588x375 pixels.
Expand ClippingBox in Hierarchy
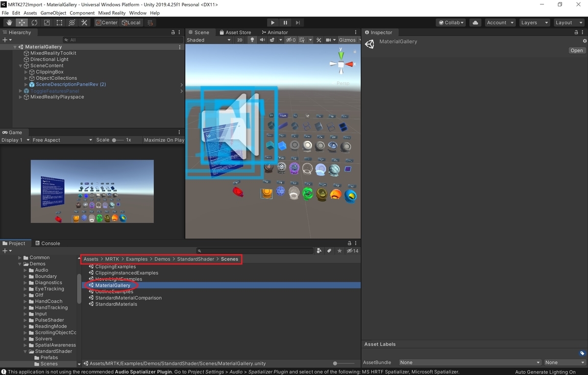(26, 72)
